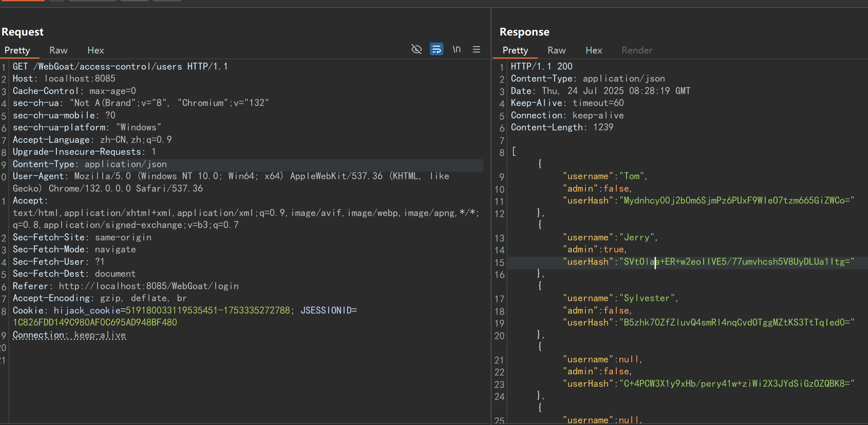Click HTTP/1.1 200 response status line
868x425 pixels.
point(541,66)
